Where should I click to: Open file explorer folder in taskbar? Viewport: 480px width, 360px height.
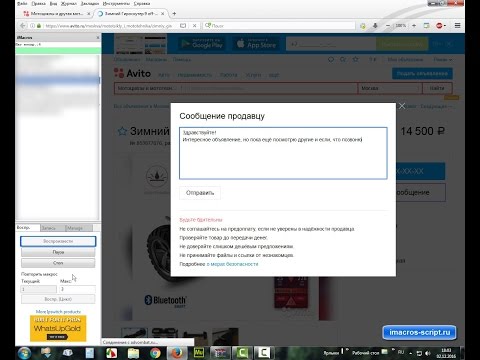(x=133, y=353)
